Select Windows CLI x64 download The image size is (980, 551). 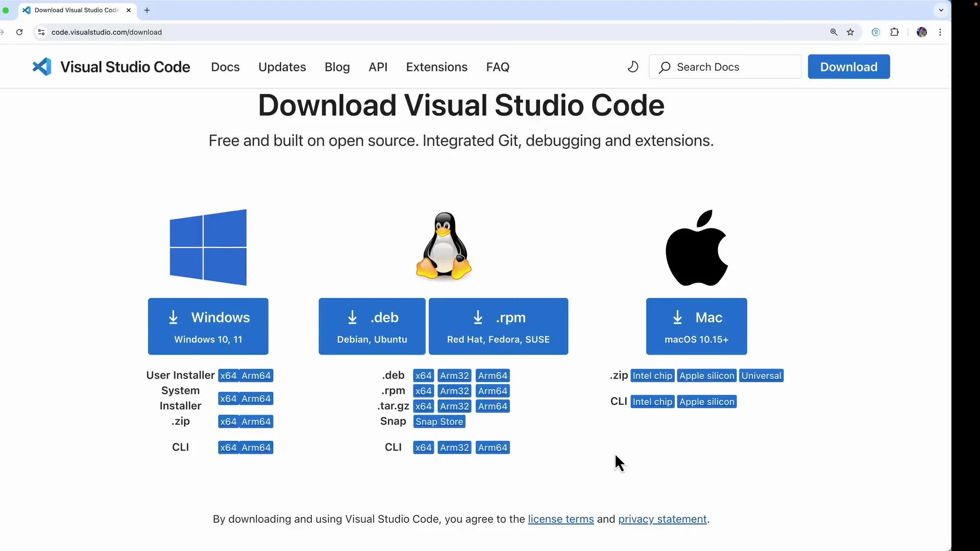228,447
